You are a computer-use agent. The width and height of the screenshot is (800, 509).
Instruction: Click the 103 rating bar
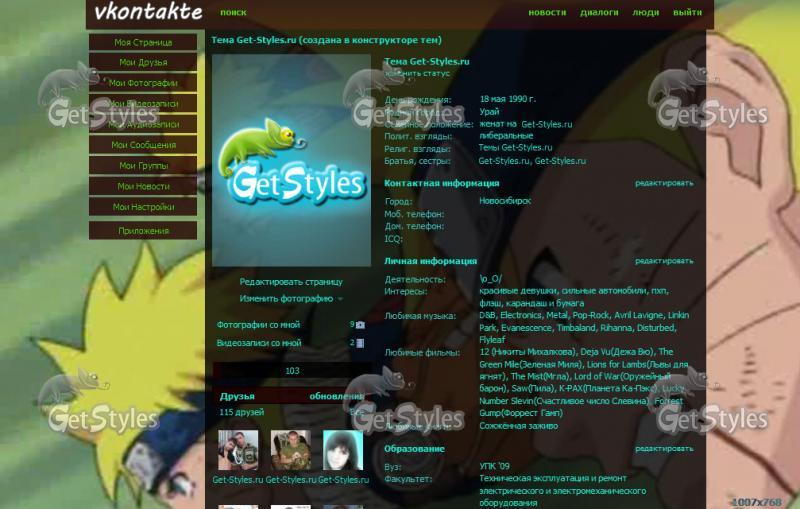[292, 371]
